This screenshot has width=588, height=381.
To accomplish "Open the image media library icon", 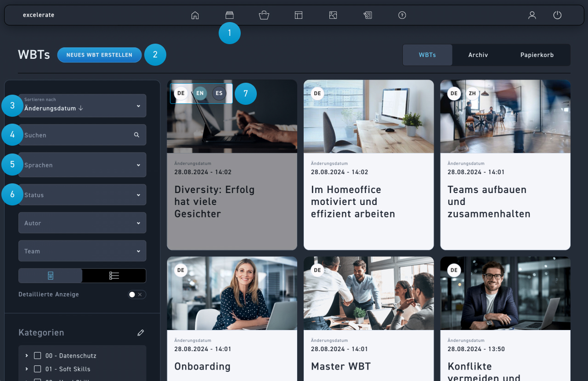I will click(x=333, y=15).
